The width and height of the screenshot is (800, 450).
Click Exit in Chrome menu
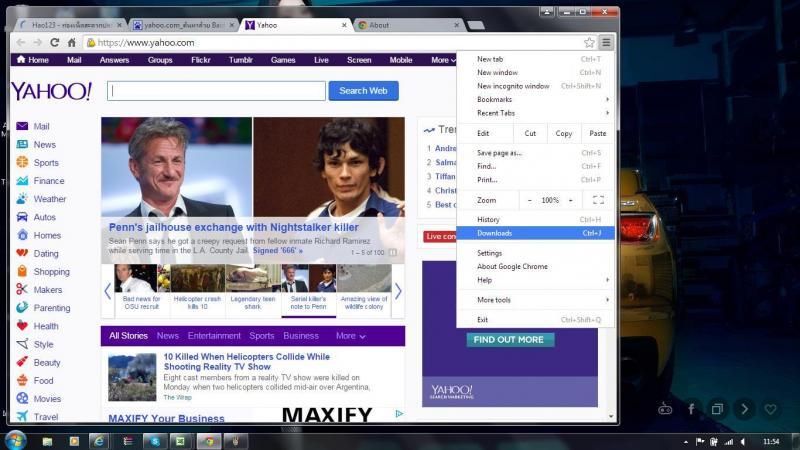[535, 320]
